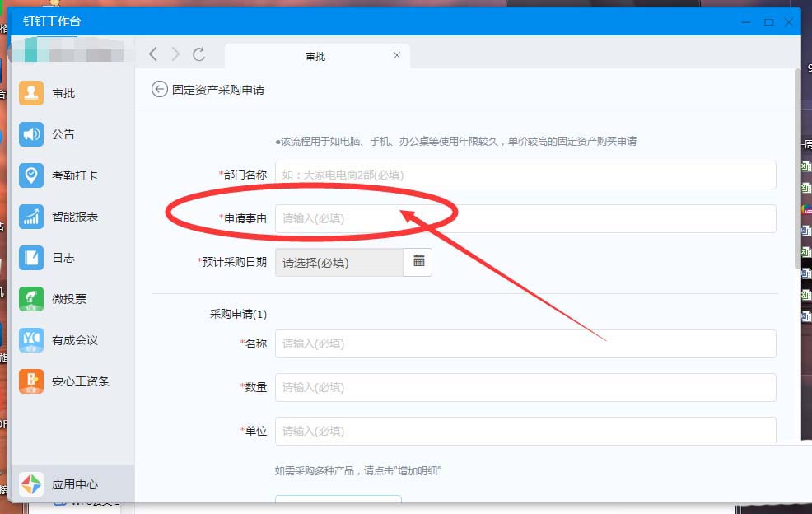812x514 pixels.
Task: Switch to the 审批 tab
Action: pos(316,57)
